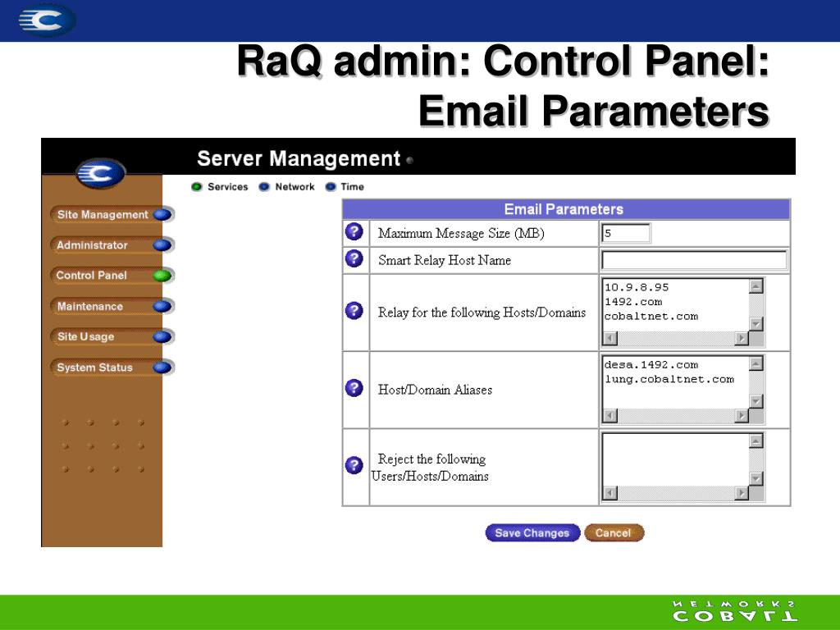Click help icon for Smart Relay Host Name
Viewport: 840px width, 630px height.
pos(354,258)
